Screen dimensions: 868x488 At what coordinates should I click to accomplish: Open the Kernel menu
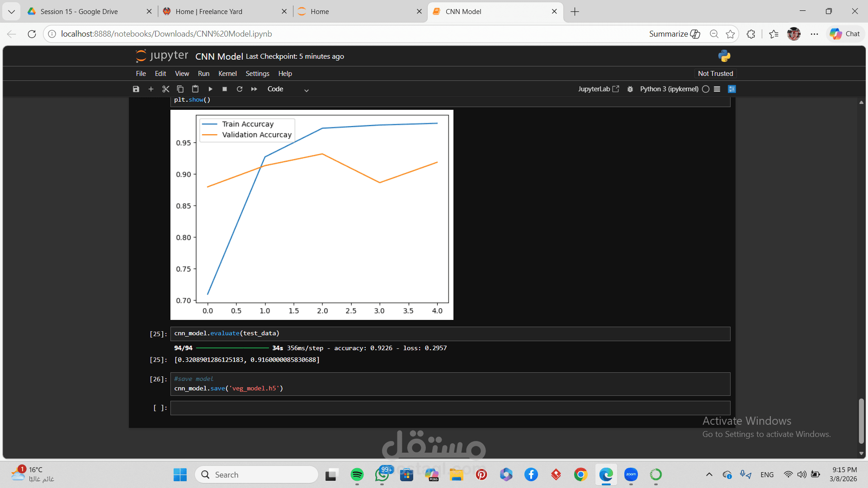pyautogui.click(x=227, y=74)
